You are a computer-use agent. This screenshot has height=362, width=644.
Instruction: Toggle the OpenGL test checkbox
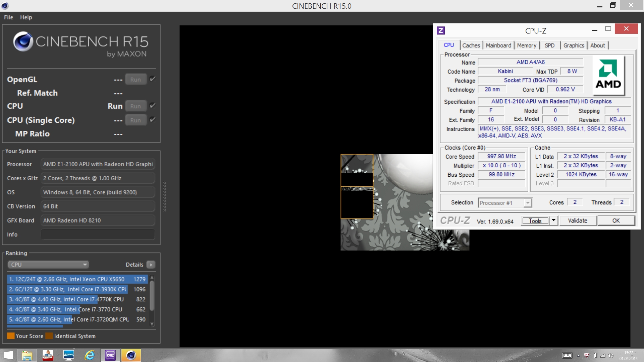coord(153,79)
